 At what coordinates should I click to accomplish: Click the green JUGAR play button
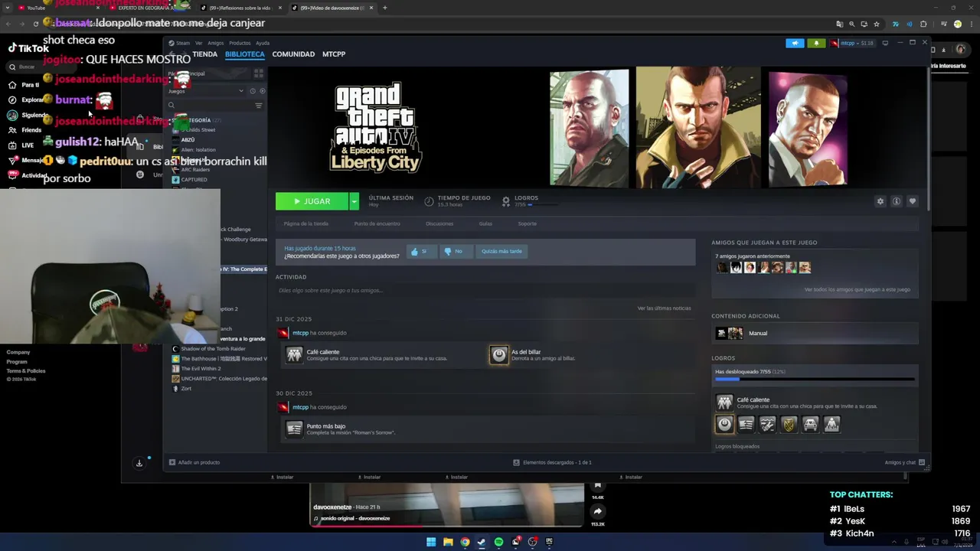312,201
